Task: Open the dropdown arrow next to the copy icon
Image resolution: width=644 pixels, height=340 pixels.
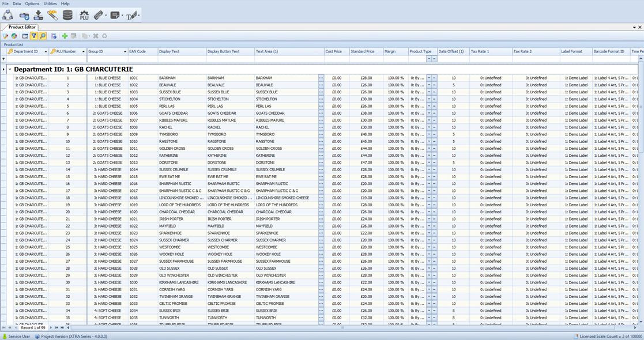Action: [89, 36]
